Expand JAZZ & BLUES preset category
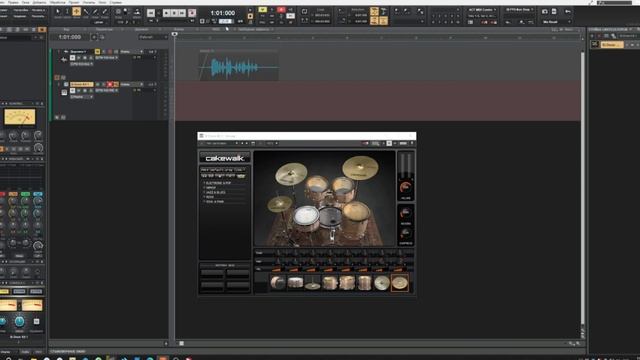Screen dimensions: 640x360 coord(215,192)
